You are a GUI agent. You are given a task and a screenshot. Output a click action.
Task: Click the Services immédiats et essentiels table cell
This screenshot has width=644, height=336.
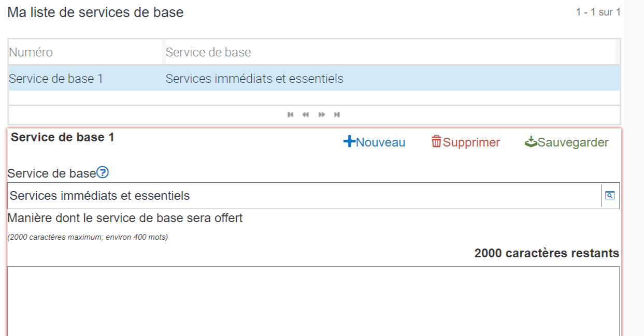254,79
